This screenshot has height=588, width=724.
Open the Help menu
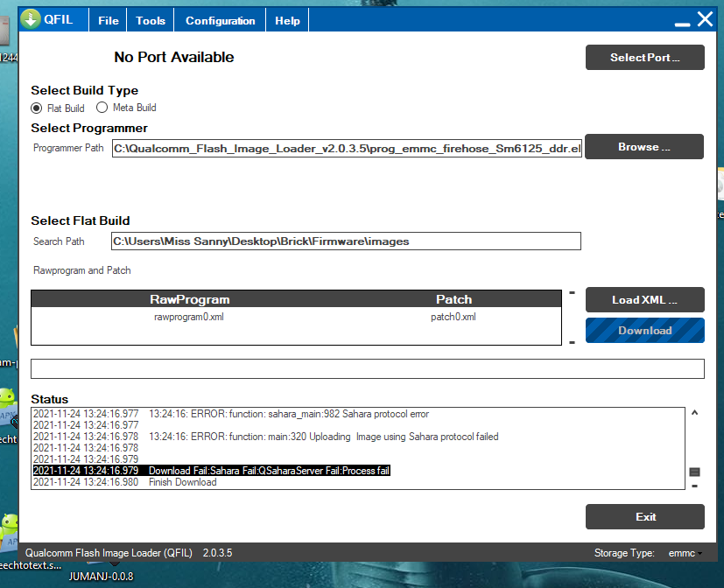(x=287, y=21)
